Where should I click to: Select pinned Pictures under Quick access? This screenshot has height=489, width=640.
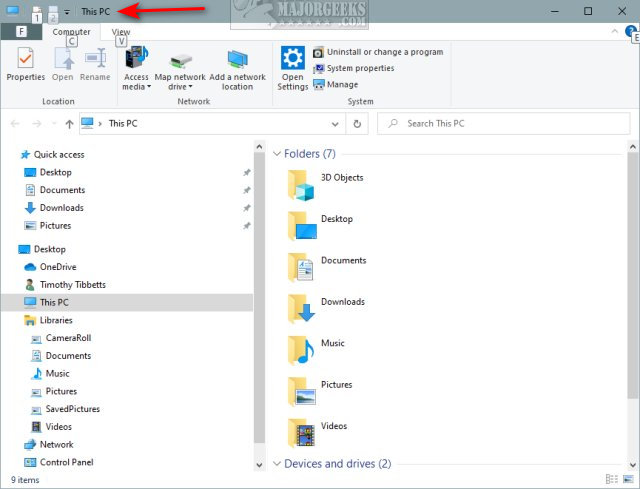[55, 226]
